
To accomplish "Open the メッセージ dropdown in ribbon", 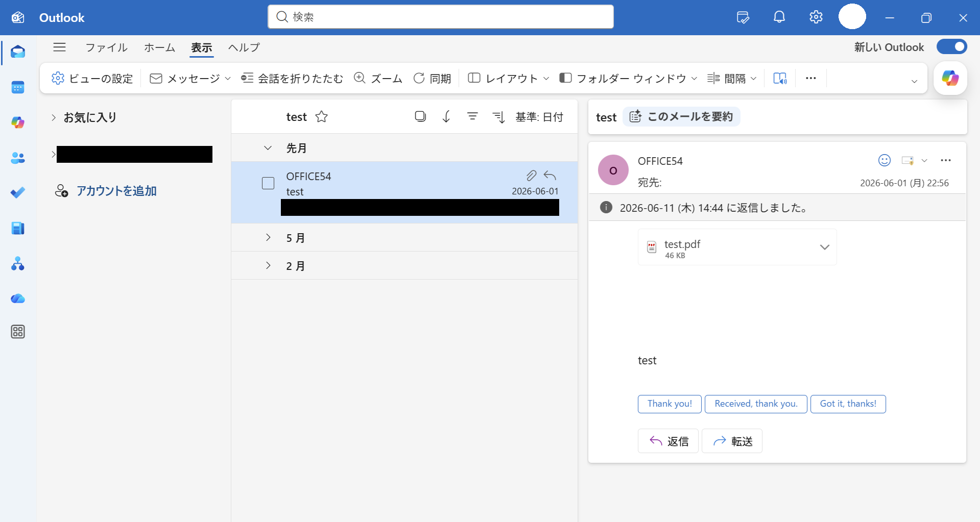I will [190, 78].
